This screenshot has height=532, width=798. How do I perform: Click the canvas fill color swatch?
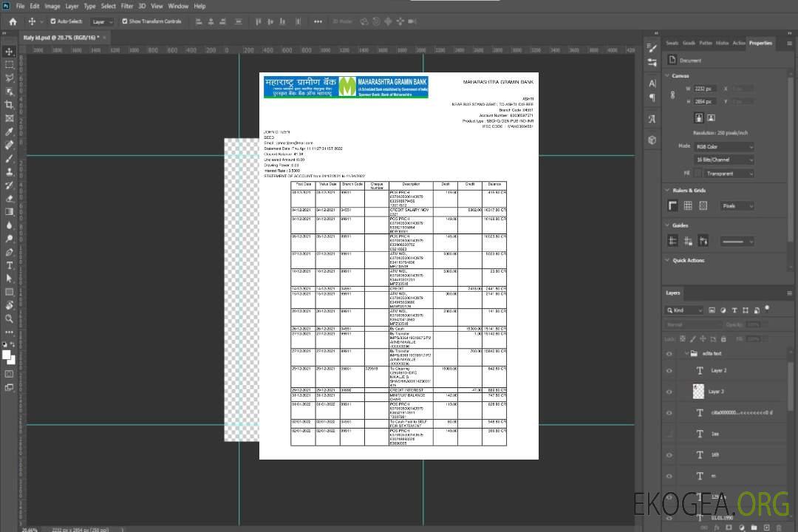[x=698, y=174]
